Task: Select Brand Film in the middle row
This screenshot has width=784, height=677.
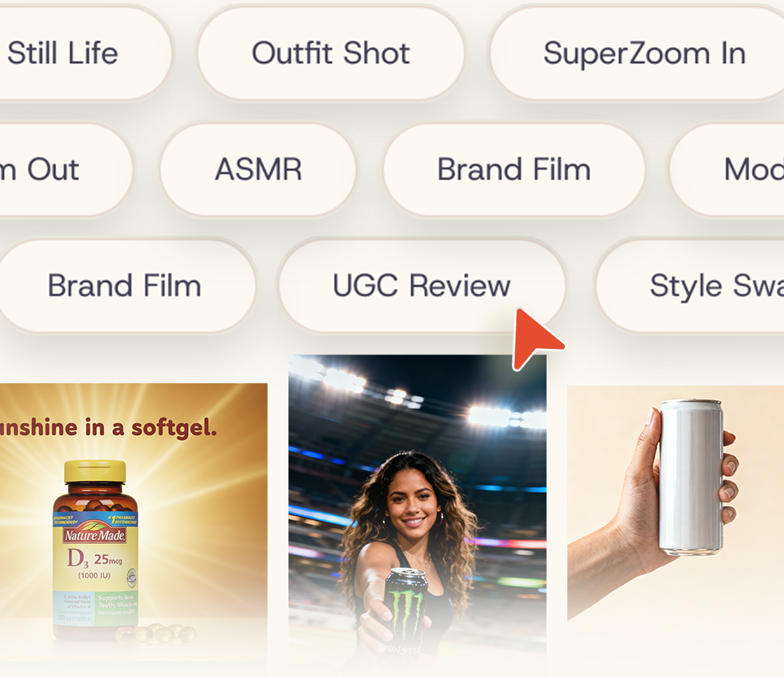Action: pos(514,170)
